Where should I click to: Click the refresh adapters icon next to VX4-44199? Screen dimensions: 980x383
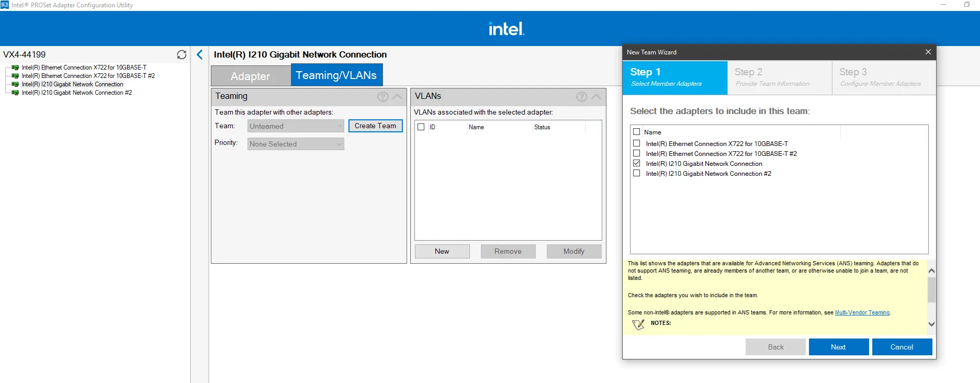pyautogui.click(x=182, y=55)
